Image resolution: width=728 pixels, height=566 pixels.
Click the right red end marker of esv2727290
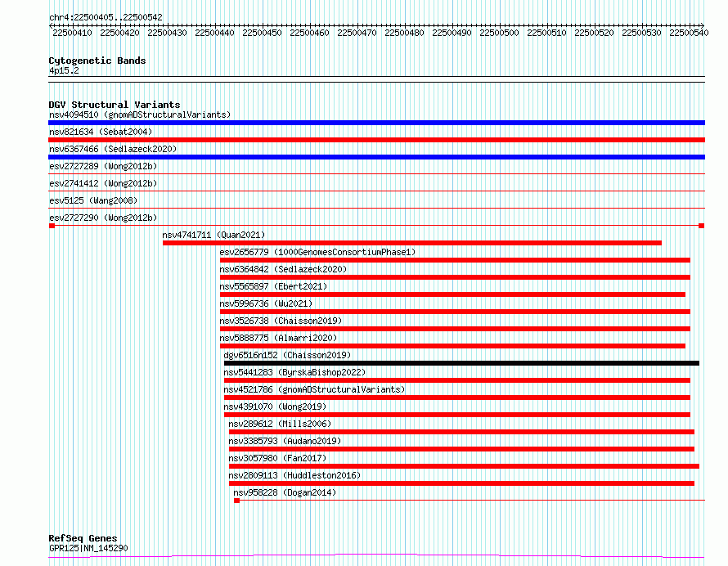coord(702,226)
